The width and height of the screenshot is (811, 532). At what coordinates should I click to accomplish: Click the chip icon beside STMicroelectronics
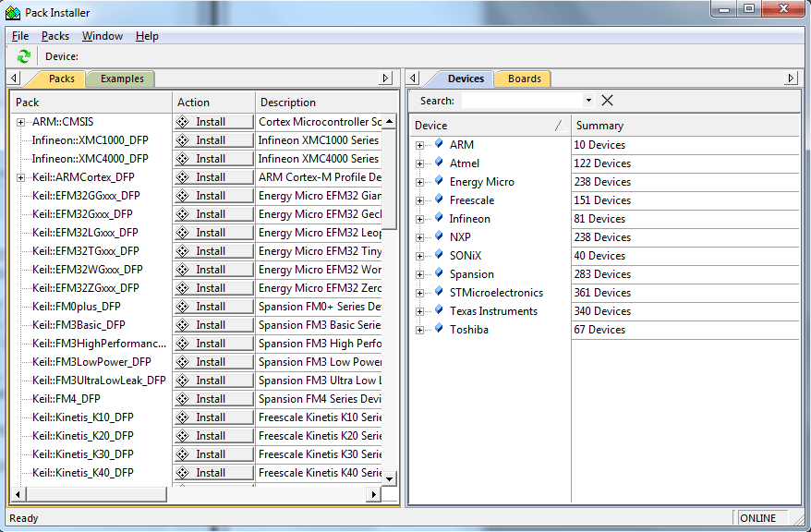tap(439, 292)
